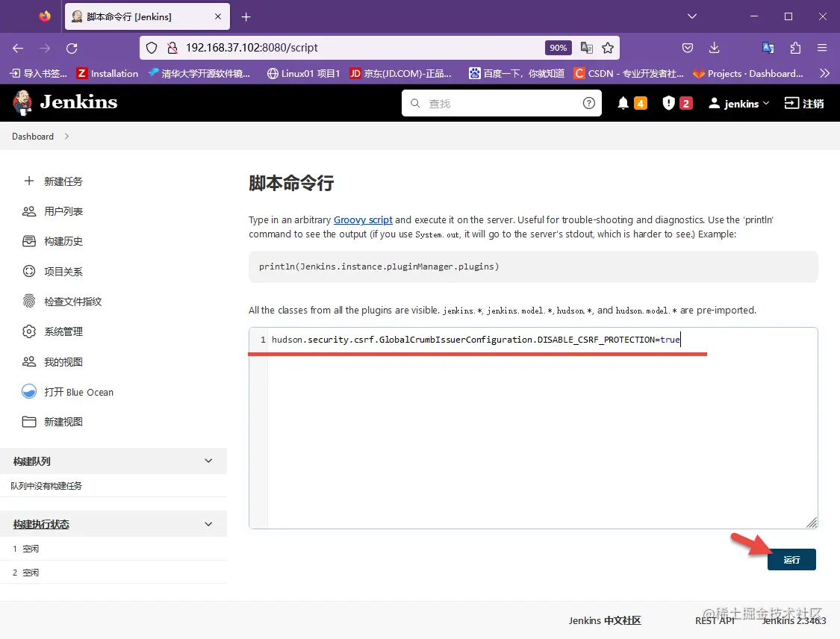This screenshot has height=639, width=840.
Task: Open the list all tabs dropdown
Action: [692, 16]
